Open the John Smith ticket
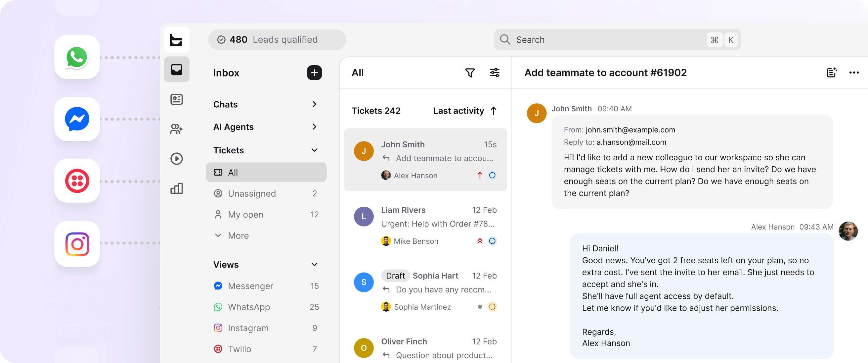 point(425,160)
